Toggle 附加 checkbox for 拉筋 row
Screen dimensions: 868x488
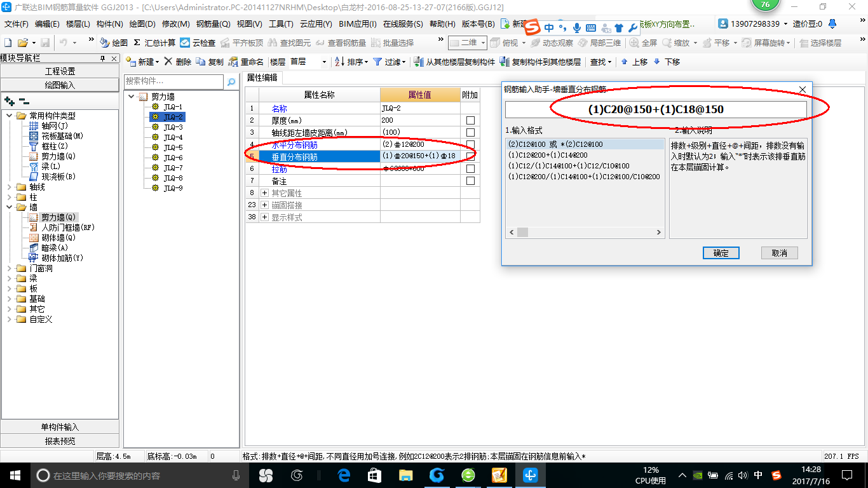tap(470, 169)
